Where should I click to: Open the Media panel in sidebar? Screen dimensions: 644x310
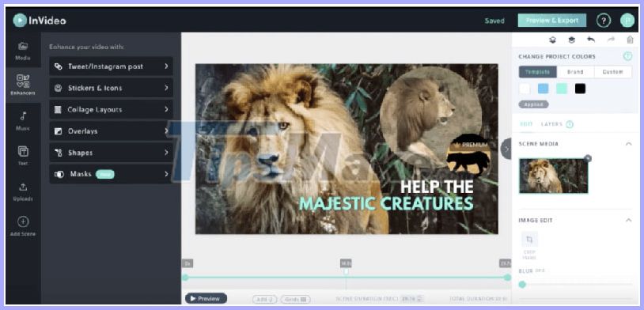(23, 51)
